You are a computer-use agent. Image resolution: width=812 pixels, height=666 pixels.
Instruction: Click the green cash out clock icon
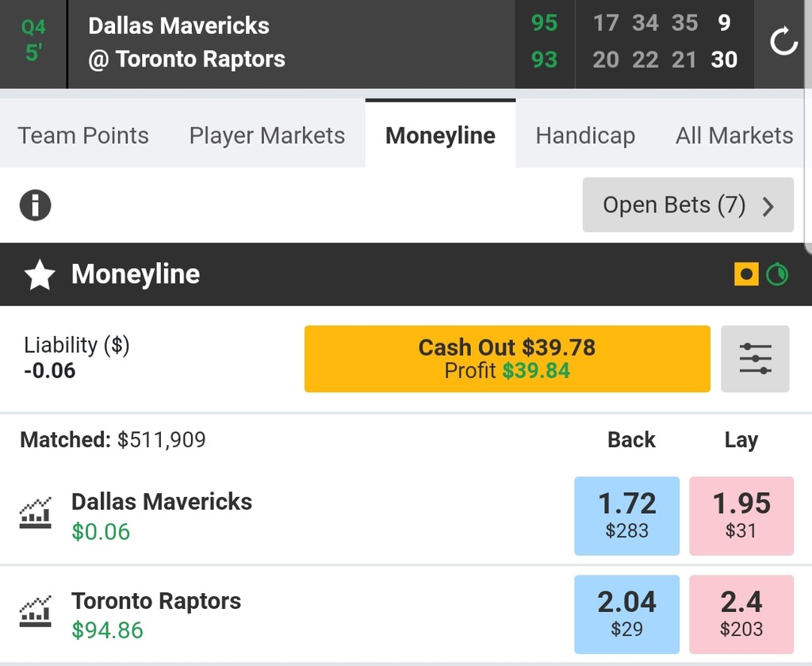[777, 274]
